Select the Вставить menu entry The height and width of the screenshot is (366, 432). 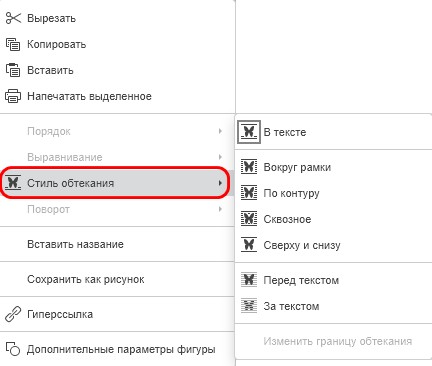click(117, 70)
